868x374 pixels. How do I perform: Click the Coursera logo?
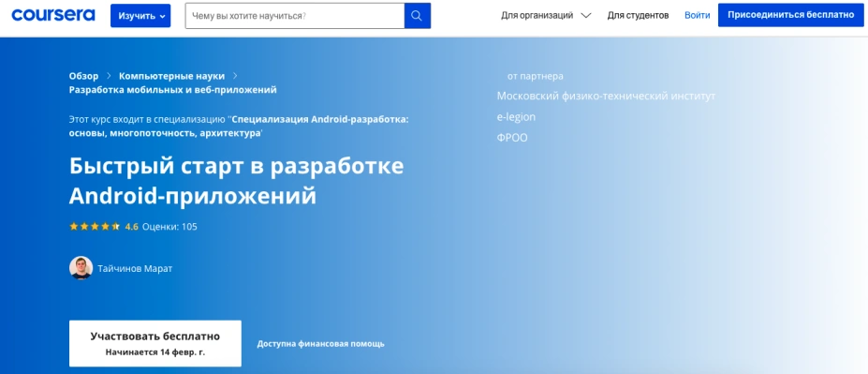(53, 15)
